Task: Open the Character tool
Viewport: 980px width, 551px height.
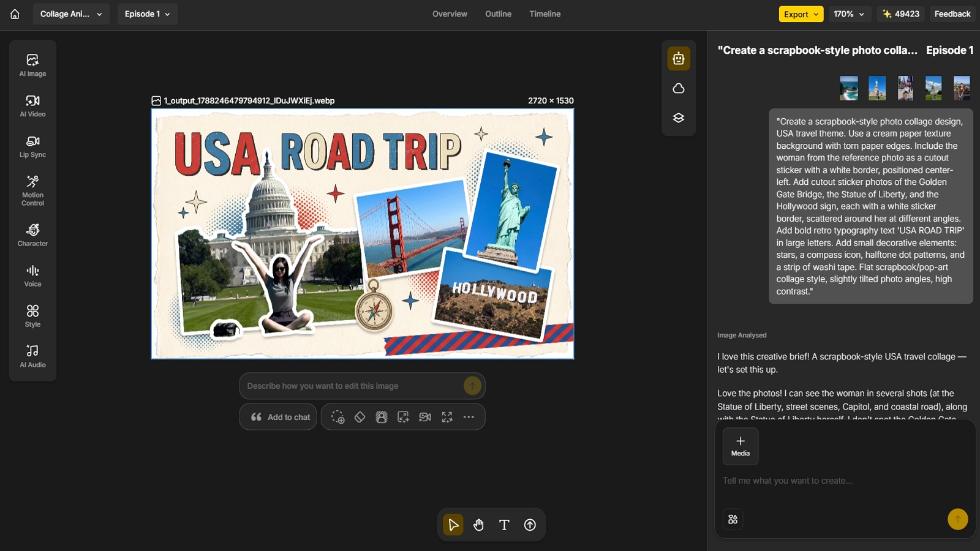Action: coord(32,235)
